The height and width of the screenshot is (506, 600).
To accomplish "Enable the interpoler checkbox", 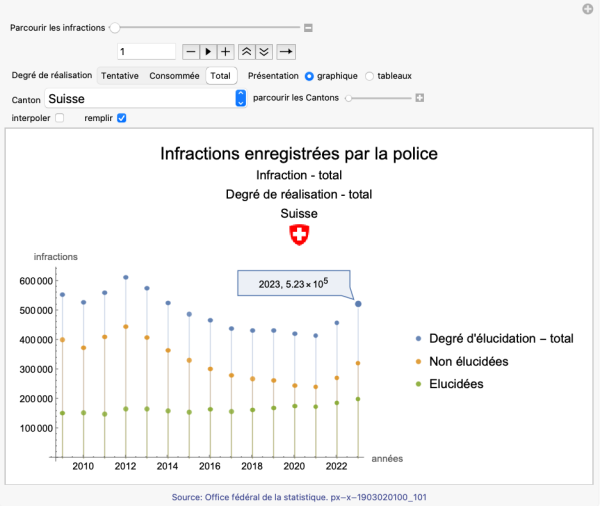I will click(x=60, y=118).
